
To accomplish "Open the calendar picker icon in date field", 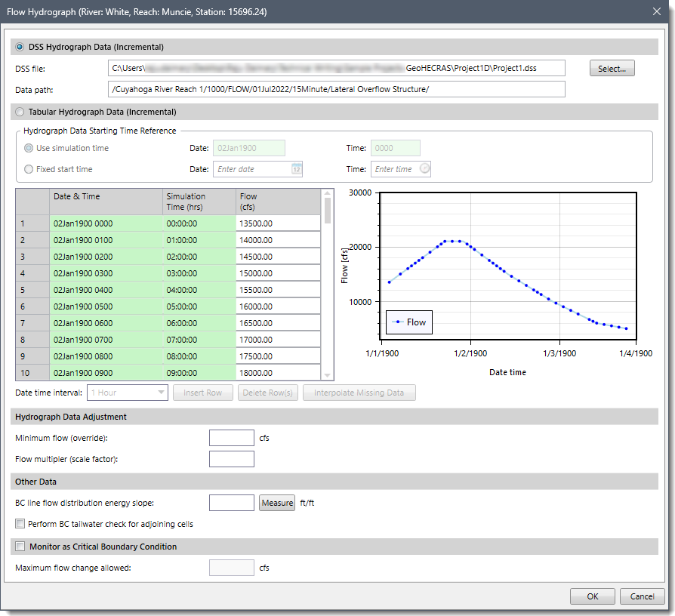I will pyautogui.click(x=296, y=169).
